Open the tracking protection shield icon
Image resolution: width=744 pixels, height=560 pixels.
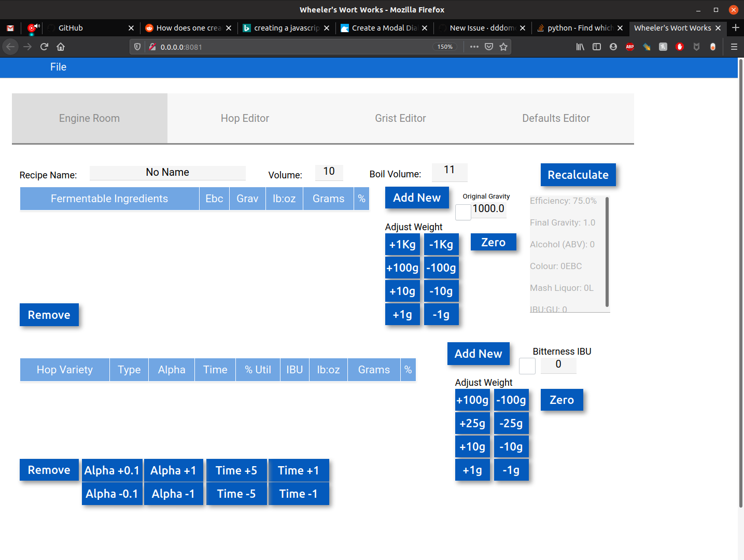click(137, 47)
